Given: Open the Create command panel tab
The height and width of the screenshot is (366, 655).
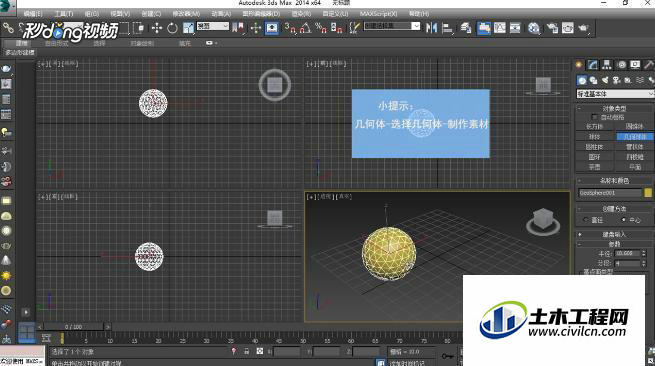Looking at the screenshot, I should coord(579,64).
